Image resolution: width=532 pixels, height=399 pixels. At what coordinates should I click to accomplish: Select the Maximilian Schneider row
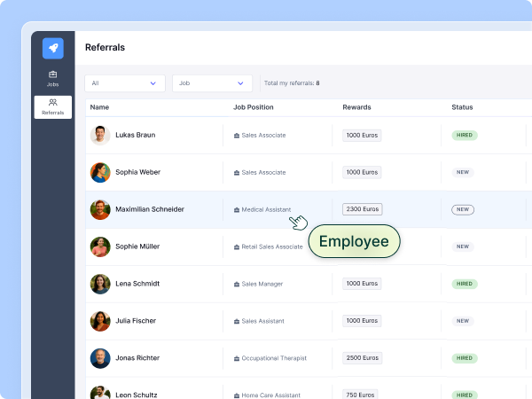coord(150,210)
